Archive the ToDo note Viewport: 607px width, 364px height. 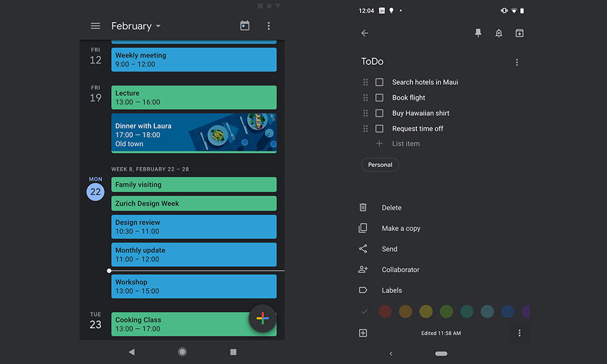[520, 33]
